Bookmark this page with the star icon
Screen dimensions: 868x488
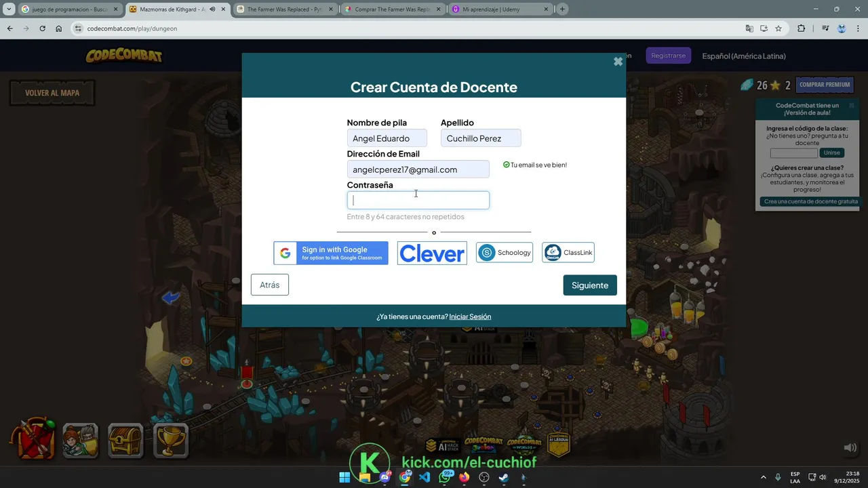pos(778,28)
